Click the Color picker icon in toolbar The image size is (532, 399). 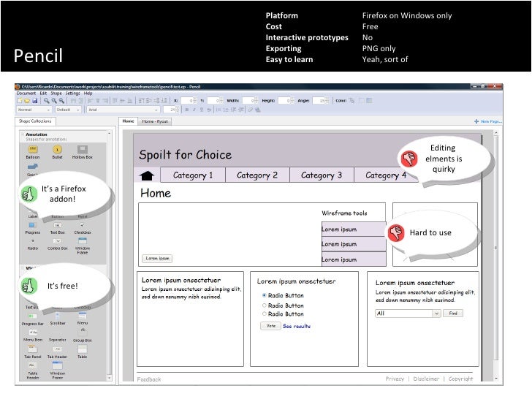[351, 100]
